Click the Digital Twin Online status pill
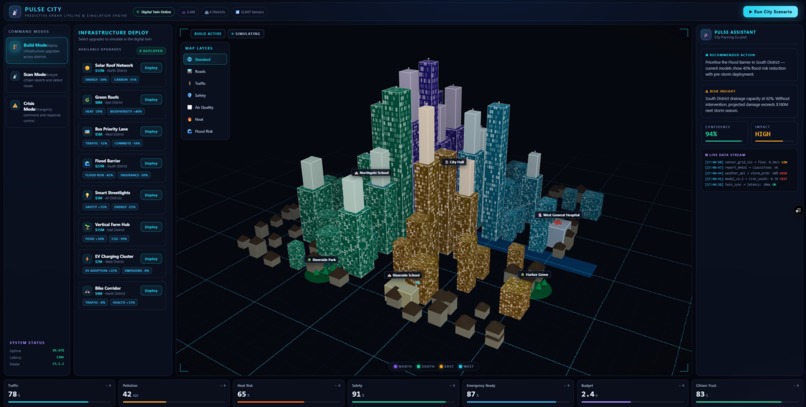806x407 pixels. [154, 12]
